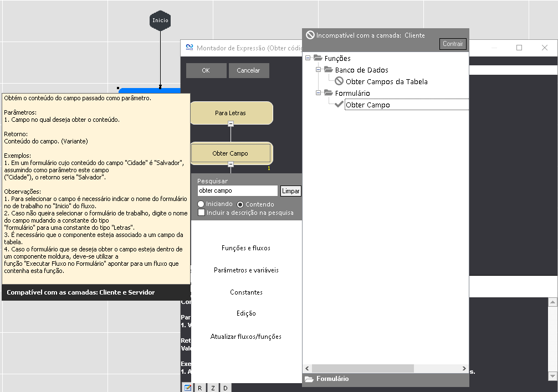The width and height of the screenshot is (558, 392).
Task: Open the Funções e fluxos section
Action: [x=246, y=248]
